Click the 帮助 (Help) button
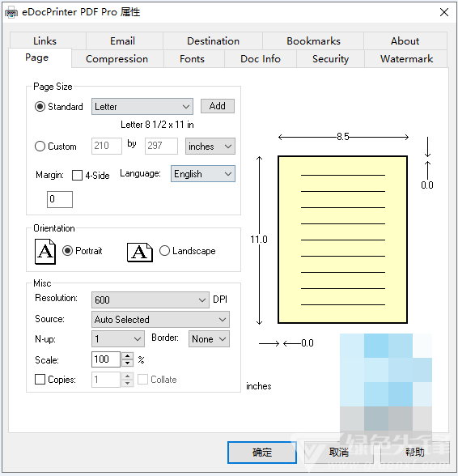 coord(414,453)
